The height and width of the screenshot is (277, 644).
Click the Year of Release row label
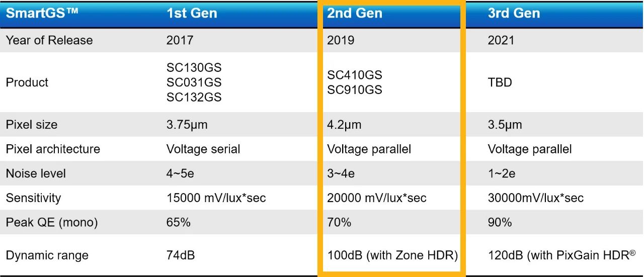tap(49, 40)
